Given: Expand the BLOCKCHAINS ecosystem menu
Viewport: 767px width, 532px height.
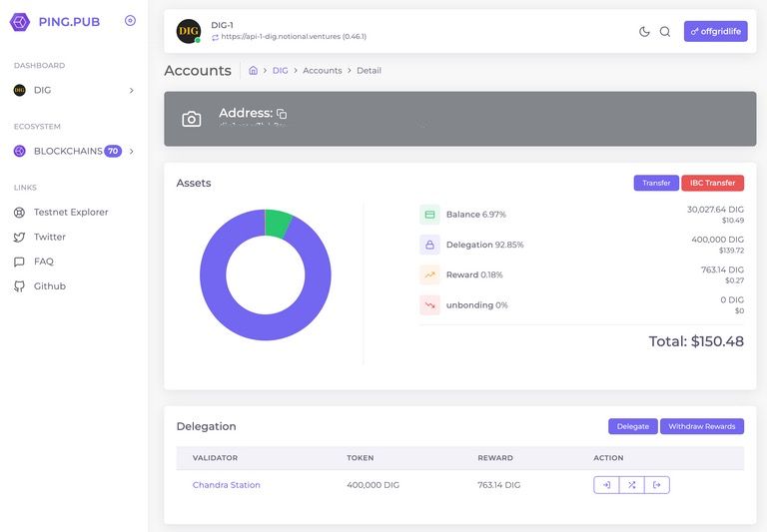Looking at the screenshot, I should pyautogui.click(x=74, y=152).
